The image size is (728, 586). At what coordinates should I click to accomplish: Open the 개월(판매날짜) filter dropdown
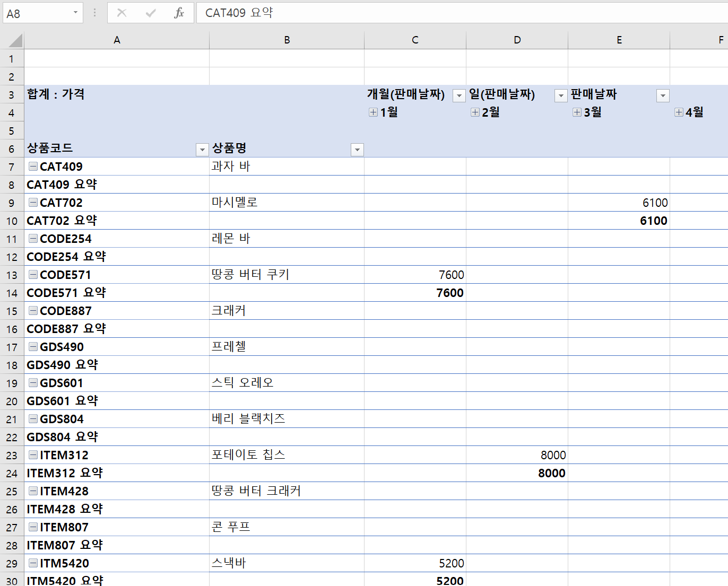[459, 95]
